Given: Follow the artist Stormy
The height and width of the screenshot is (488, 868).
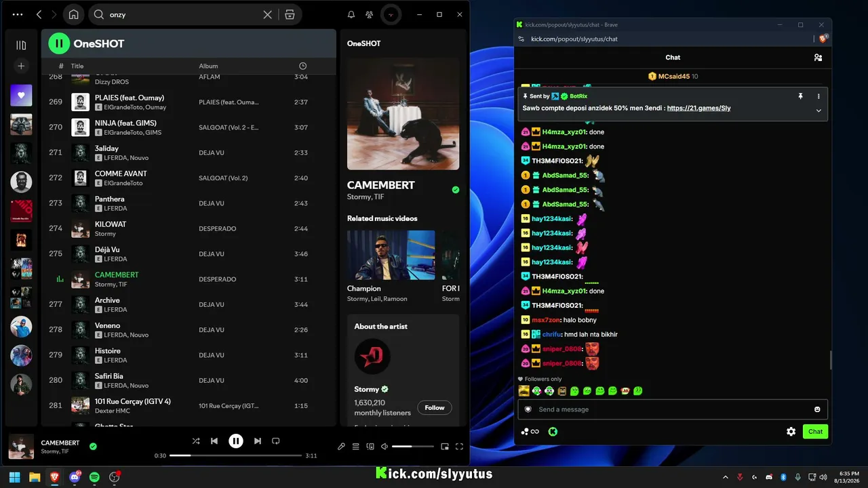Looking at the screenshot, I should point(435,407).
